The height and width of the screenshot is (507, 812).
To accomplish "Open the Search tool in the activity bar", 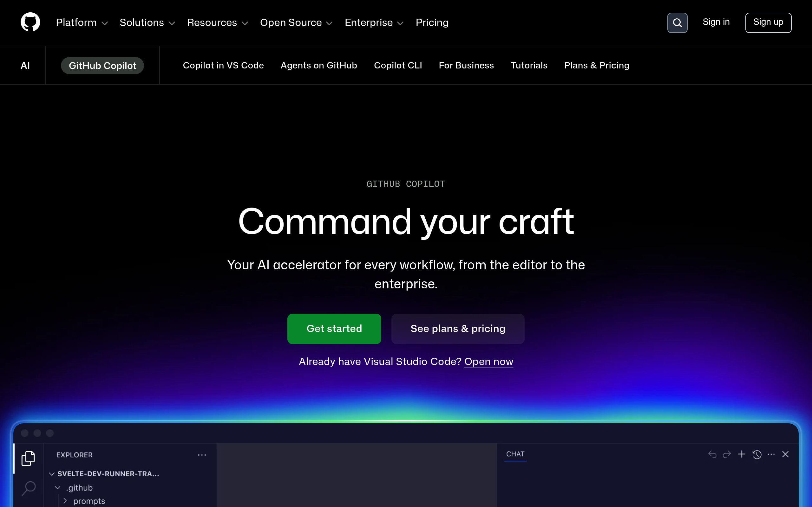I will click(x=28, y=488).
